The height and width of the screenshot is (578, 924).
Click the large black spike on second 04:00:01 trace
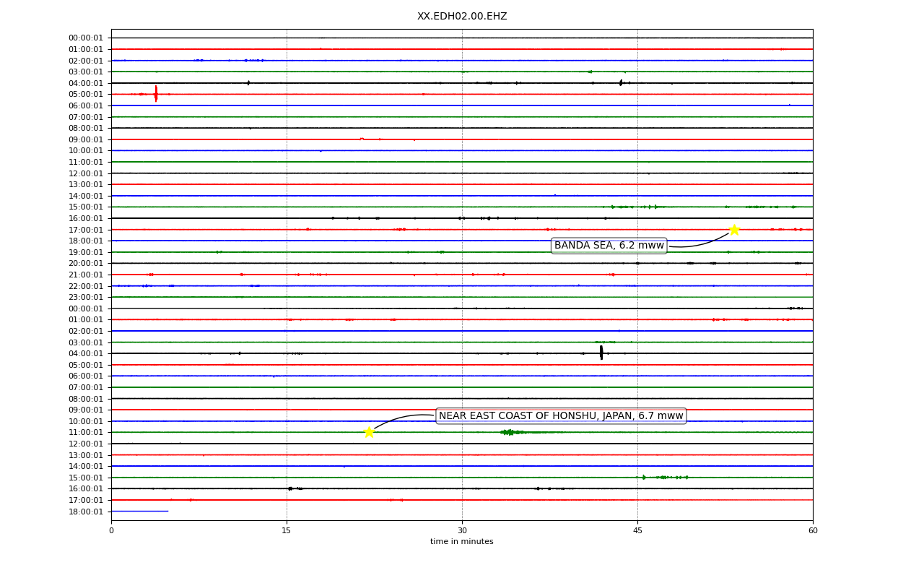tap(601, 353)
